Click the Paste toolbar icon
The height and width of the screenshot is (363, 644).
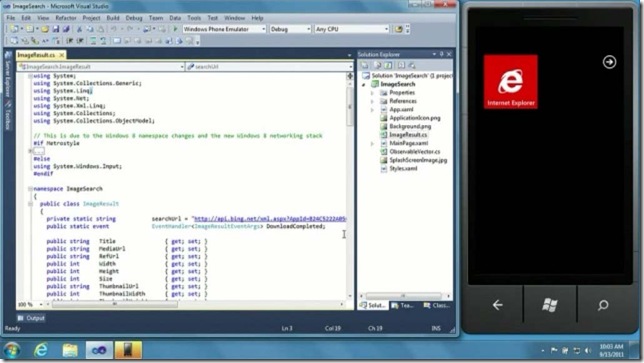[100, 29]
